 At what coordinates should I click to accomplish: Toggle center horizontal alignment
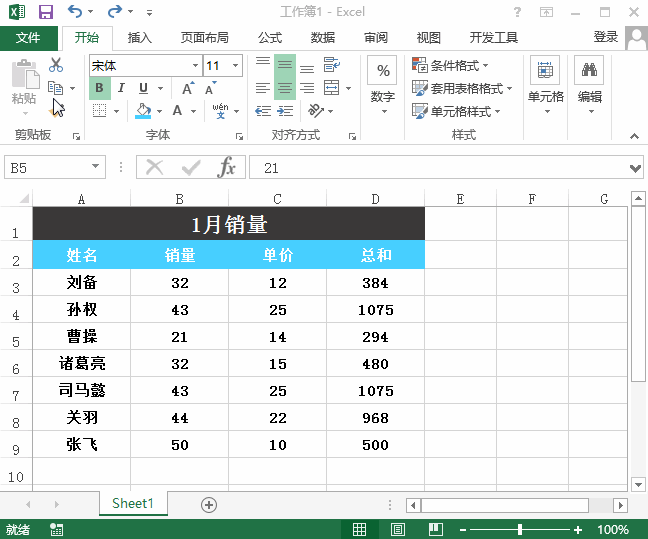pos(285,88)
